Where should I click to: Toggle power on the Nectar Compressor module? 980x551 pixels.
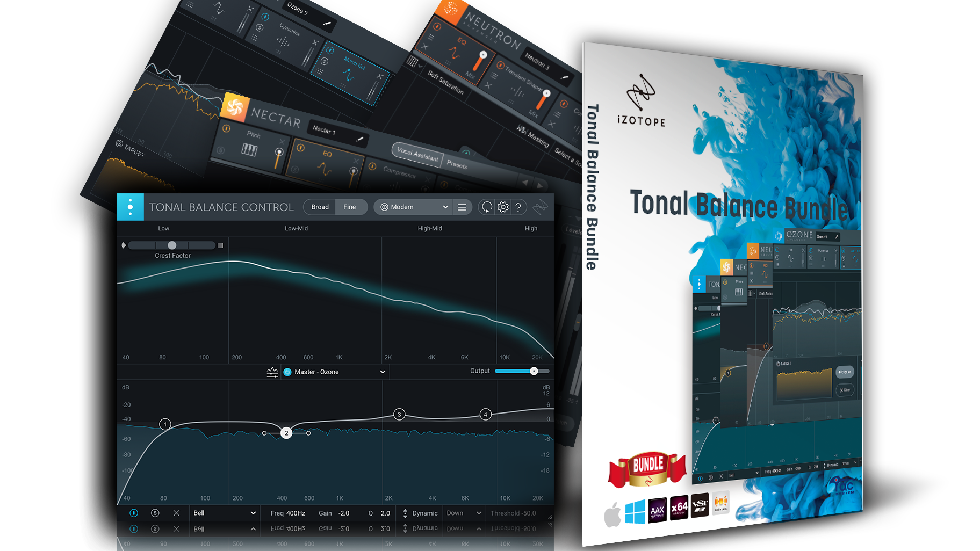(x=372, y=166)
